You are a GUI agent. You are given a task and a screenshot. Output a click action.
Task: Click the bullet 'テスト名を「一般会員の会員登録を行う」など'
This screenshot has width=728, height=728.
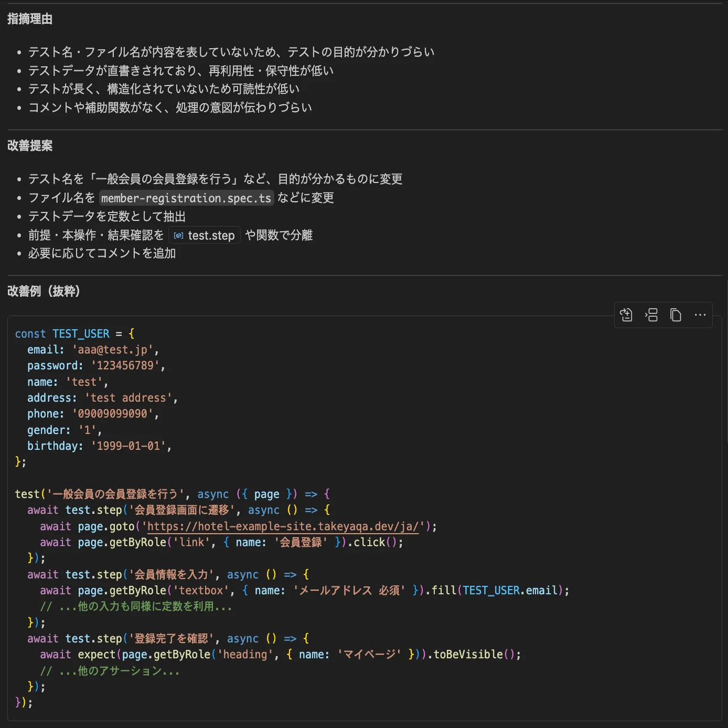215,179
